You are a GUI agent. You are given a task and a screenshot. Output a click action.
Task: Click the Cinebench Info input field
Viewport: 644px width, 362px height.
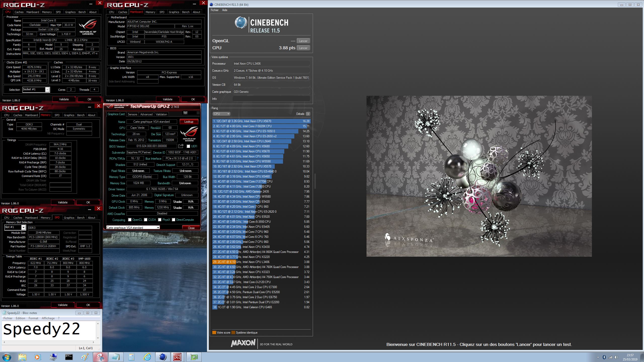(271, 99)
